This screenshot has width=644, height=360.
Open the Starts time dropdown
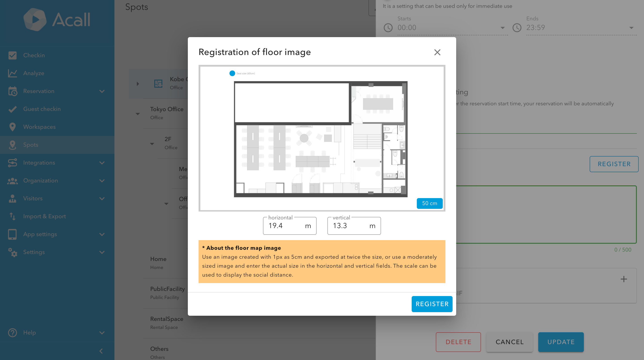502,28
